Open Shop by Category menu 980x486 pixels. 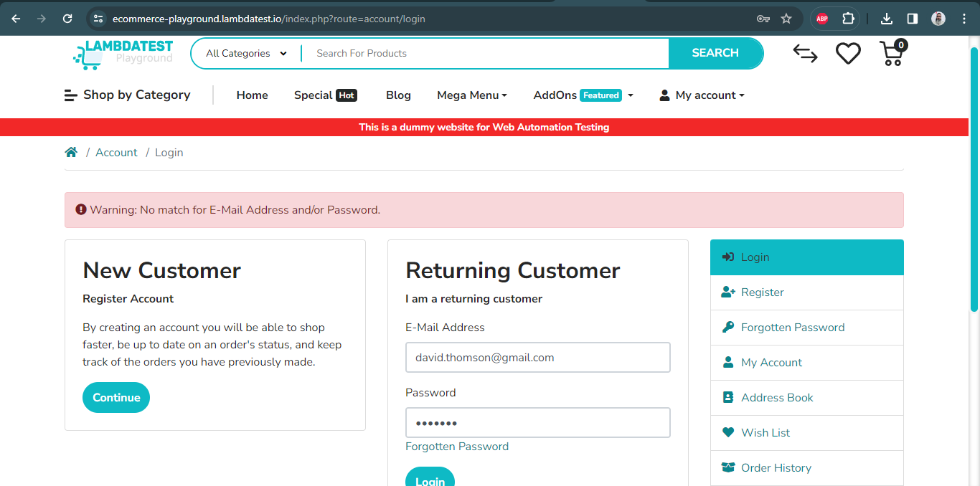127,95
